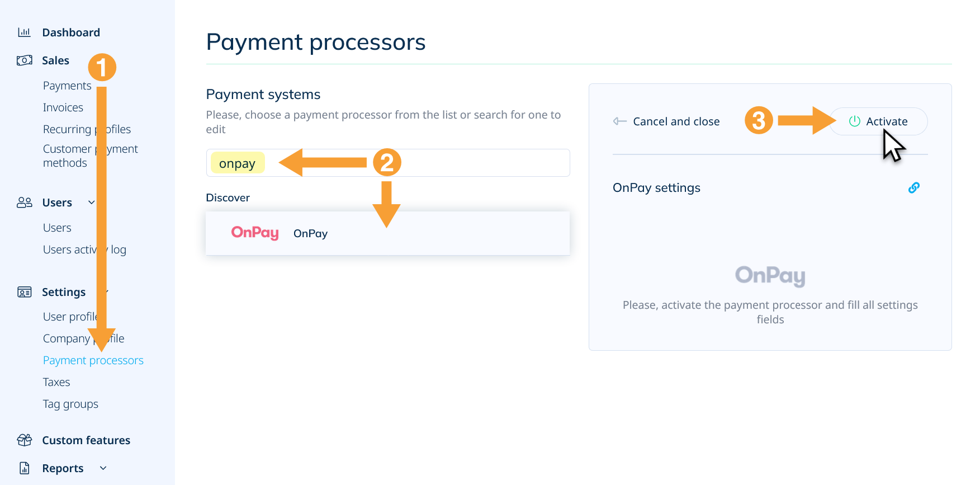980x485 pixels.
Task: Select OnPay from the Discover list
Action: [310, 233]
